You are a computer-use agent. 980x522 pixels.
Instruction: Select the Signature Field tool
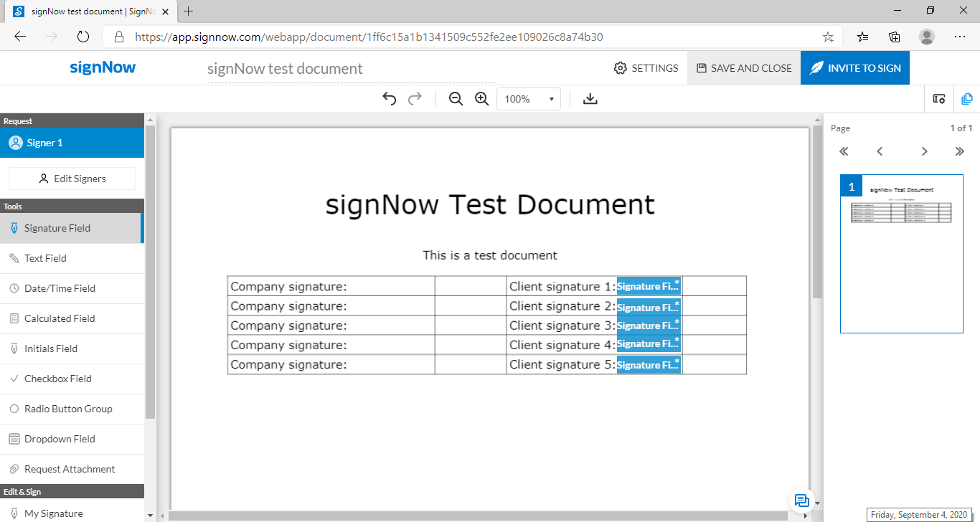72,228
